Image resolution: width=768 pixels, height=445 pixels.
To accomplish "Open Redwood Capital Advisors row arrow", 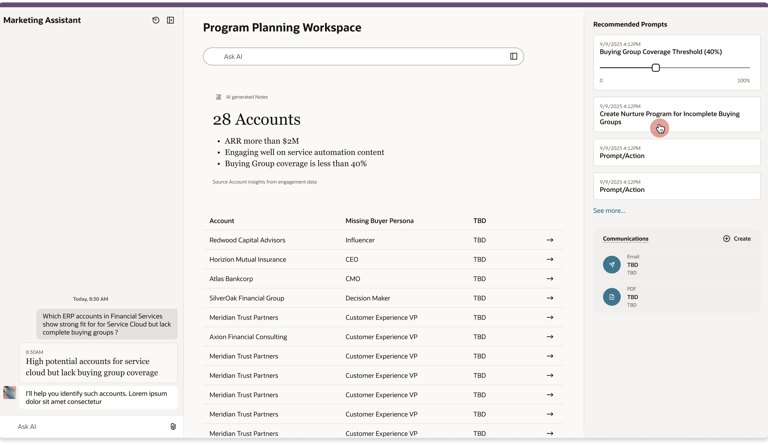I will (550, 240).
